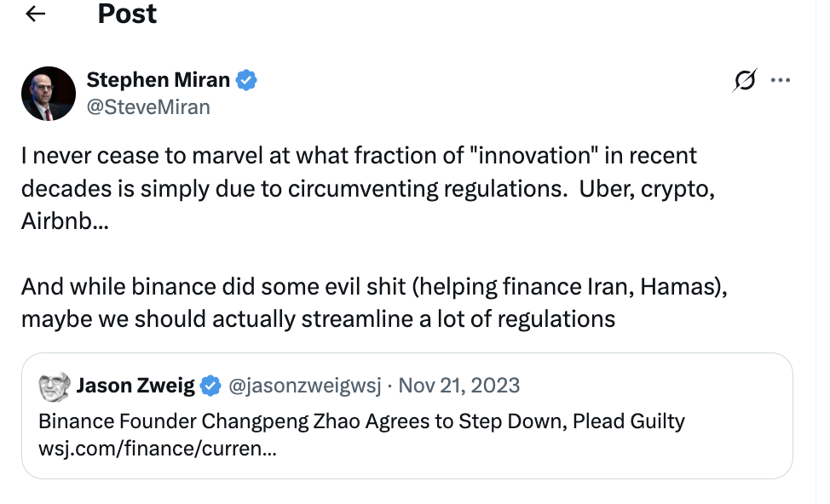Open Stephen Miran's profile photo
This screenshot has width=830, height=504.
[x=49, y=94]
